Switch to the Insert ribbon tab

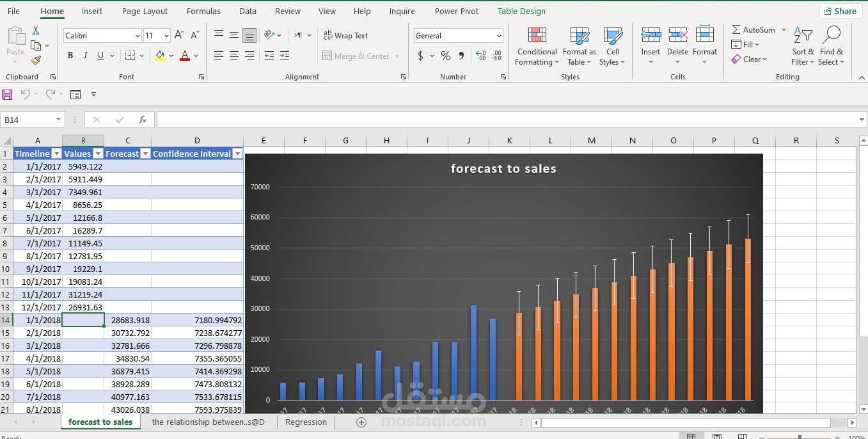pos(92,11)
